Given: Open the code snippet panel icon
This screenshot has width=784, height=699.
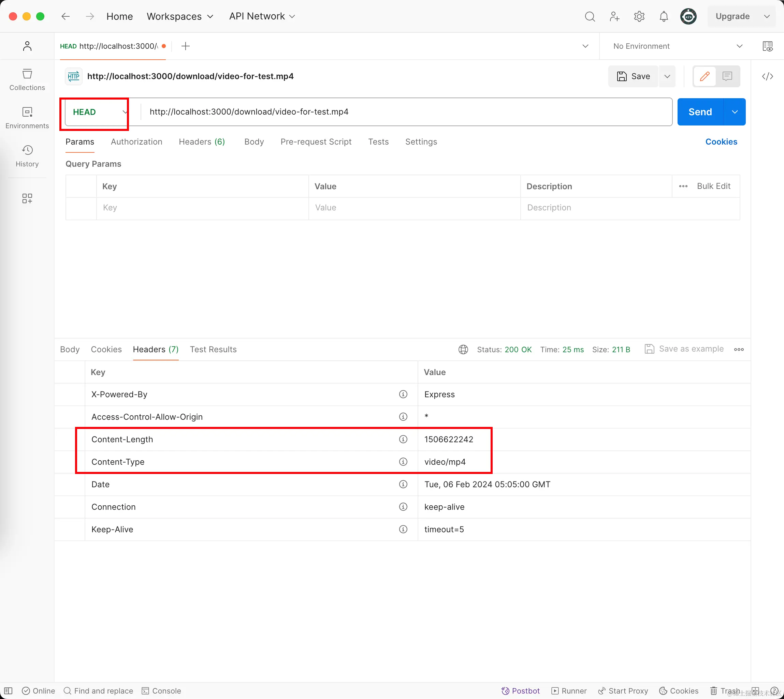Looking at the screenshot, I should (768, 76).
